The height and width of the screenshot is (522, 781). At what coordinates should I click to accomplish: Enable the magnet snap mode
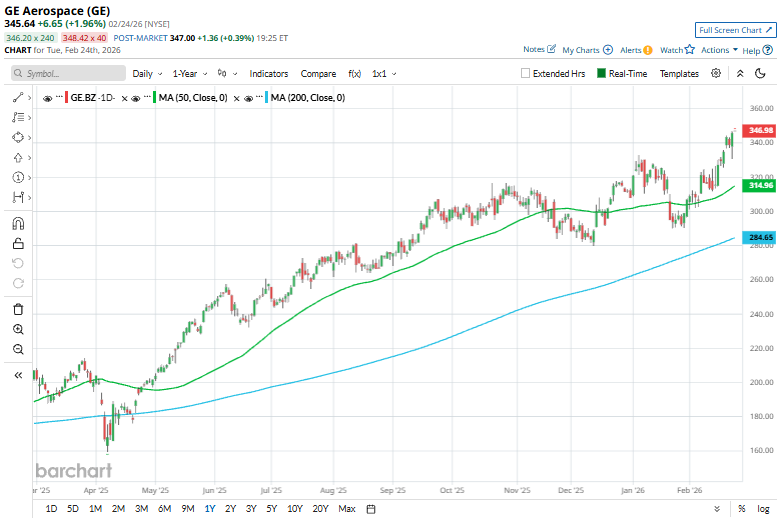[x=18, y=223]
